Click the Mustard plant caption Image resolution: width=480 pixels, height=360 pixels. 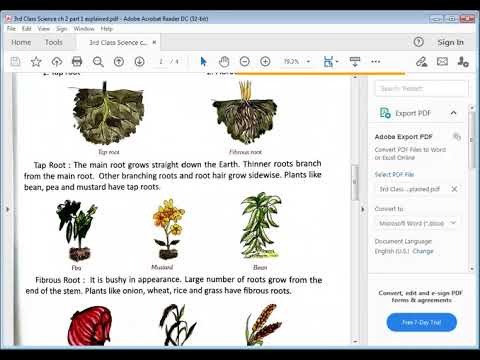[162, 267]
